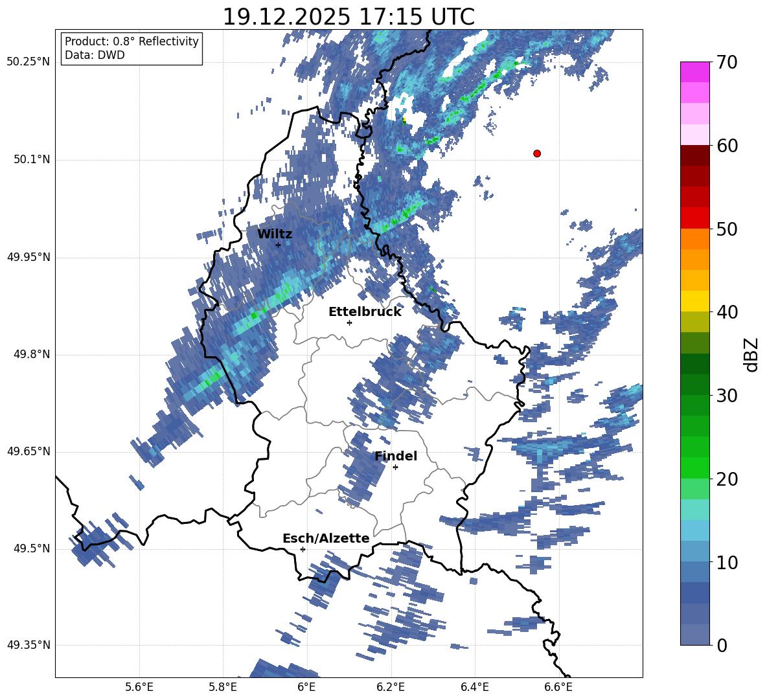Click the 60 colorbar tick label
Viewport: 767px width, 700px height.
[x=727, y=146]
